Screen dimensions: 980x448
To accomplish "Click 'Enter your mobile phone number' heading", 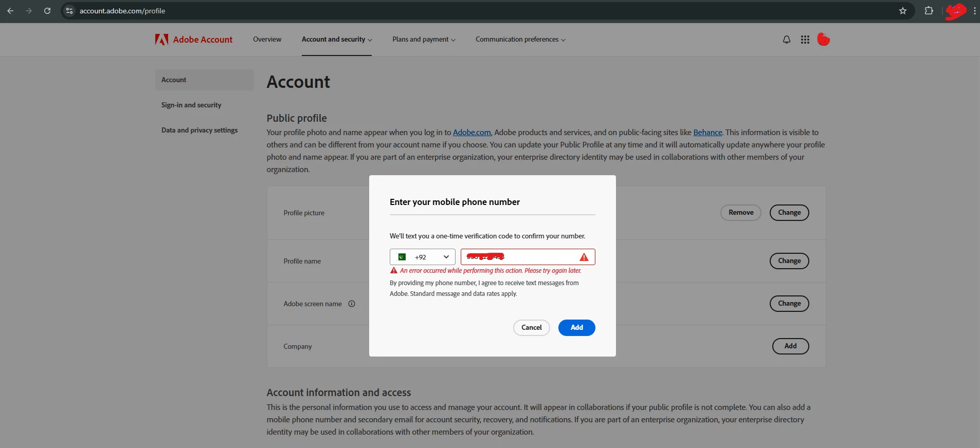I will click(455, 202).
